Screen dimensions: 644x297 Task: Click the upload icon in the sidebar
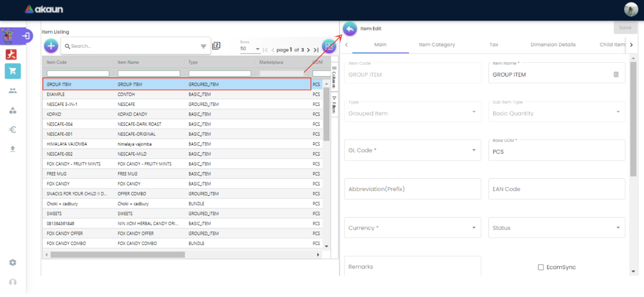coord(13,148)
